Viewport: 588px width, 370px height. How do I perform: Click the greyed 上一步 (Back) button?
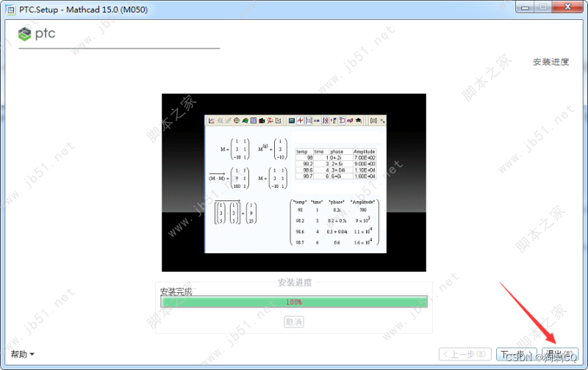(465, 354)
